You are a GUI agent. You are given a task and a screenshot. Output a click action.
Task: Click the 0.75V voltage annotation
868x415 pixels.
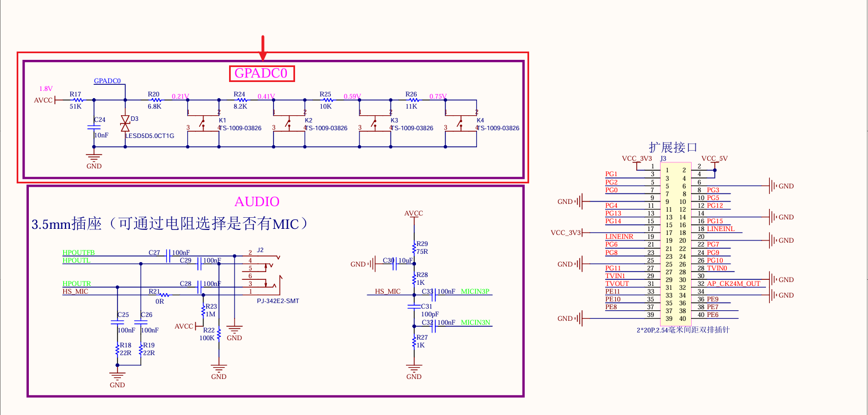pos(438,96)
